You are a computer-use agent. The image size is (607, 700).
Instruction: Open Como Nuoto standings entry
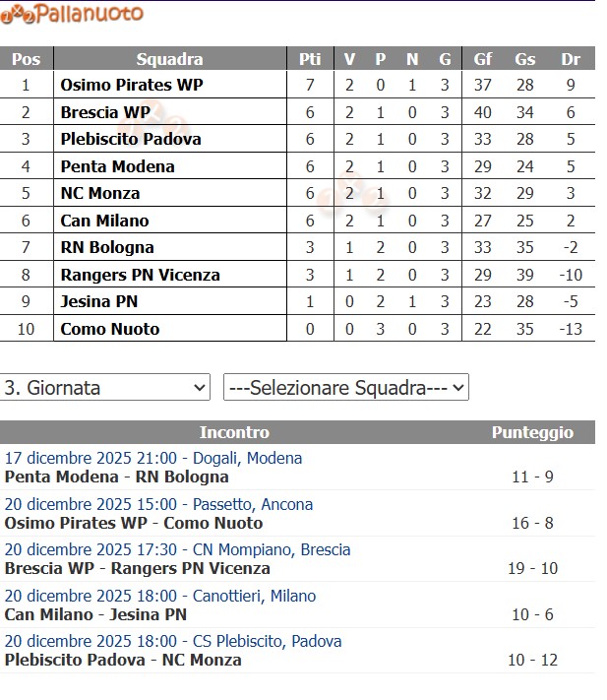pos(110,329)
